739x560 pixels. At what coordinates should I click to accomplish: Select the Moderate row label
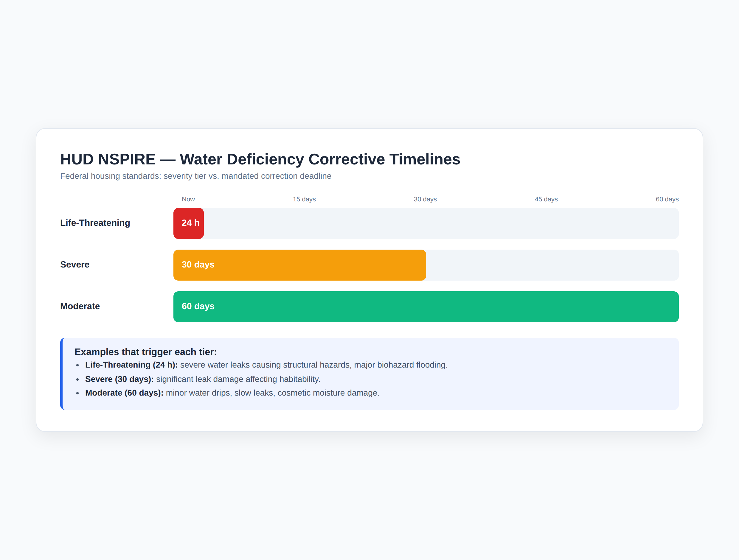click(x=80, y=306)
